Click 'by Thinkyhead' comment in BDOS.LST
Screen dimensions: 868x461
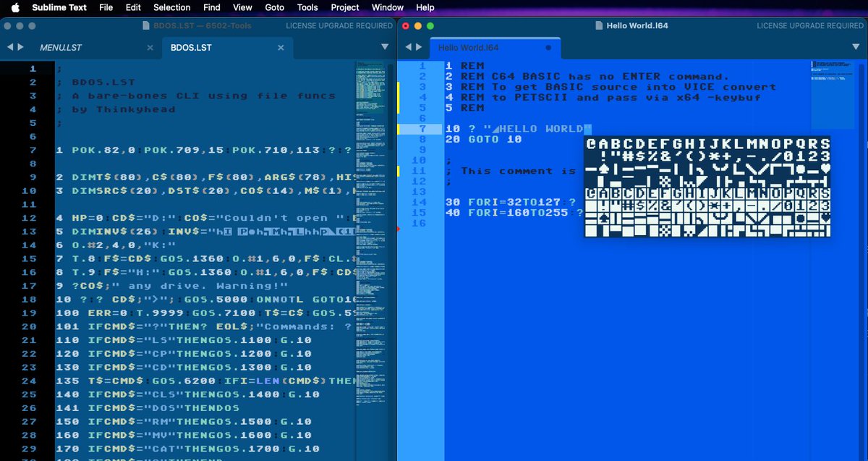124,109
